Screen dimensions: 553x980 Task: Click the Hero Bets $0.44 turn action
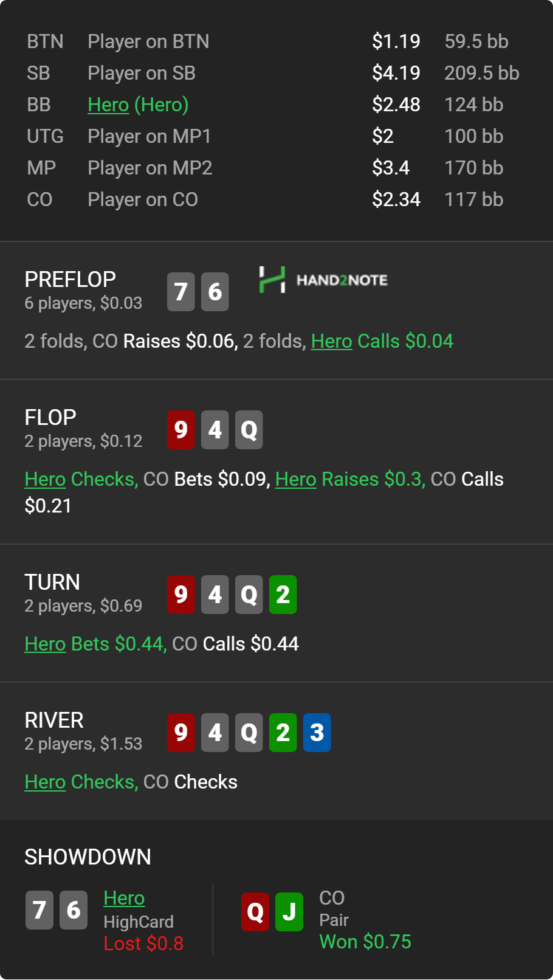coord(95,644)
